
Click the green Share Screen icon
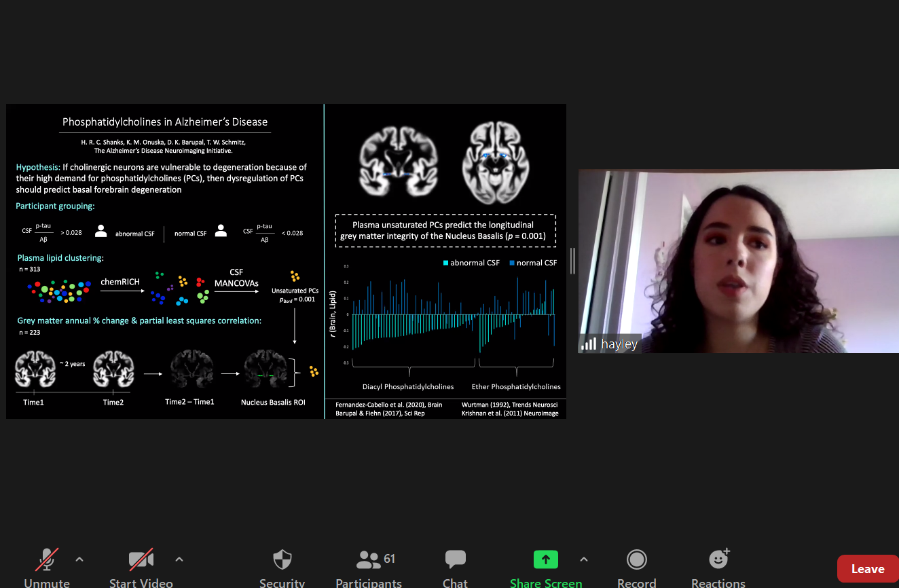point(545,559)
